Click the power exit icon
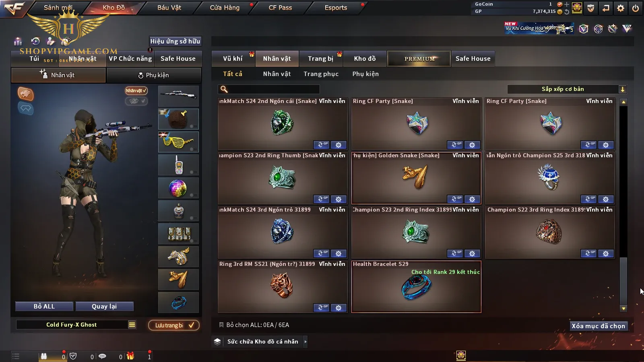Screen dimensions: 644x362 pyautogui.click(x=635, y=8)
